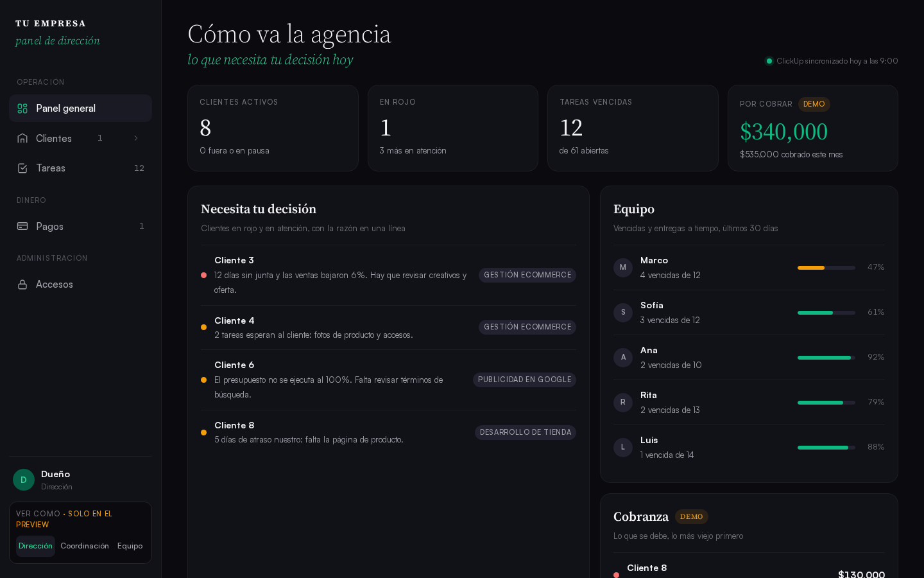Click the orange status dot beside Cliente 4
Image resolution: width=924 pixels, height=578 pixels.
(203, 328)
